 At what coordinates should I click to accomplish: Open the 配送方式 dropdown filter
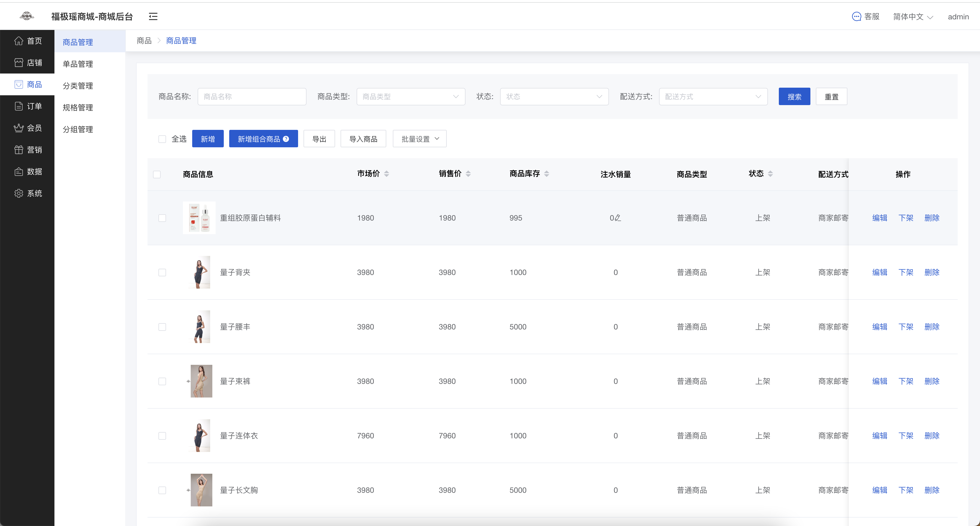pos(713,97)
